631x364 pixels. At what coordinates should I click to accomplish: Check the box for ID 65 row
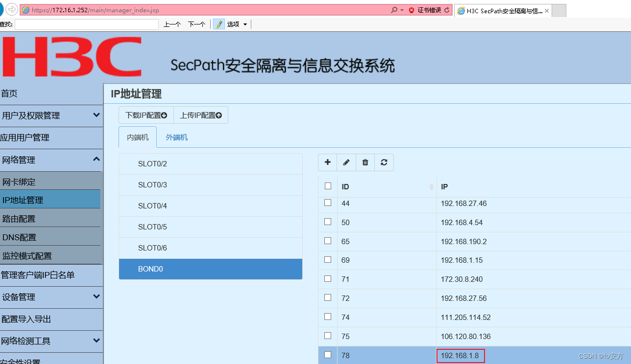[328, 241]
